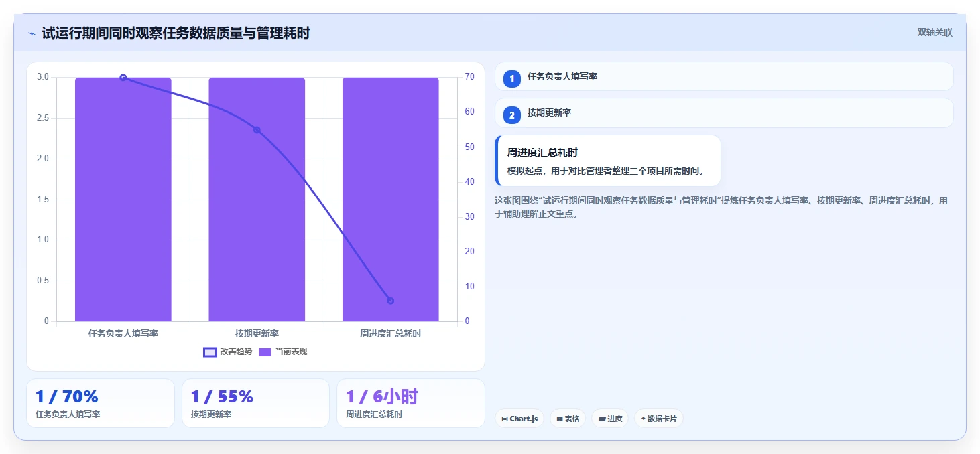Click the 当前表现 purple legend swatch
The image size is (980, 454).
[x=265, y=352]
